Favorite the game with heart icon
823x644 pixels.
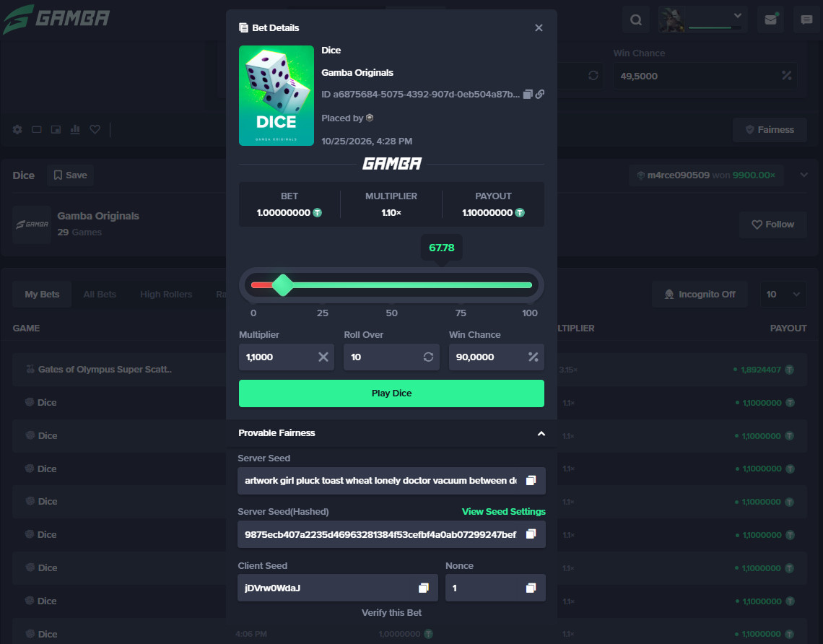[x=95, y=129]
